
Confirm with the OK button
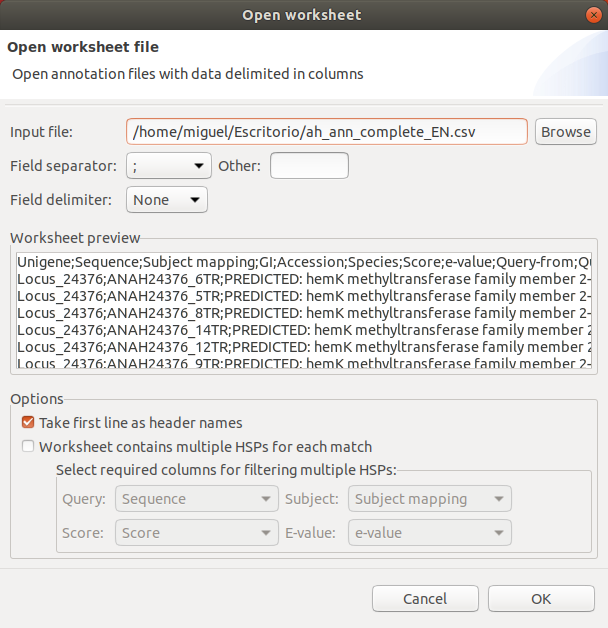click(x=541, y=599)
